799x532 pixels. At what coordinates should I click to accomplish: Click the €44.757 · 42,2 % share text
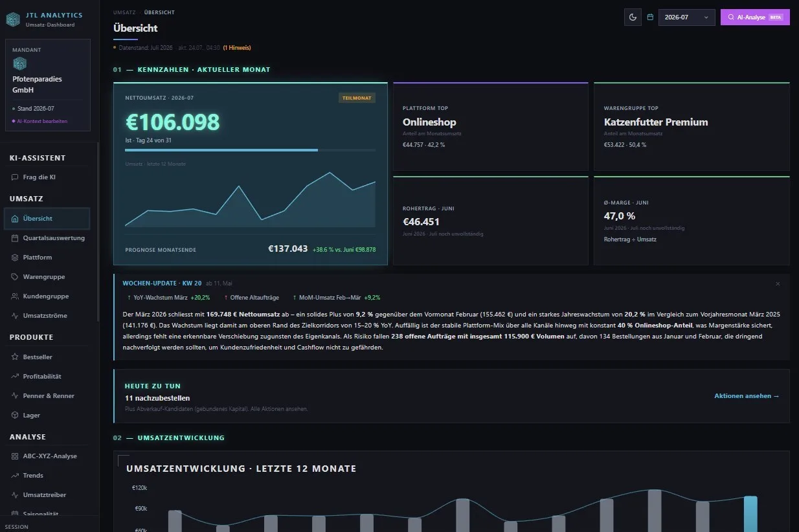click(423, 145)
